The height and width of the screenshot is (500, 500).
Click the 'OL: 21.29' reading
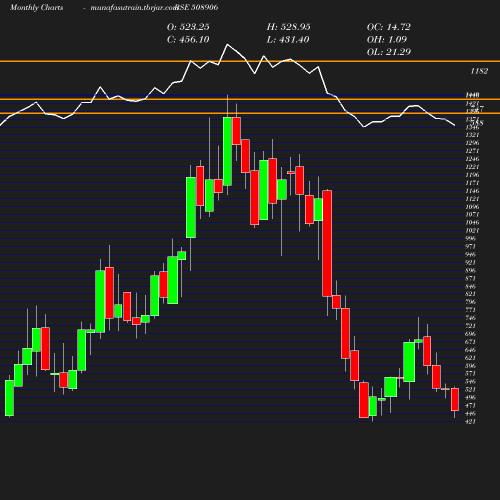pyautogui.click(x=389, y=52)
